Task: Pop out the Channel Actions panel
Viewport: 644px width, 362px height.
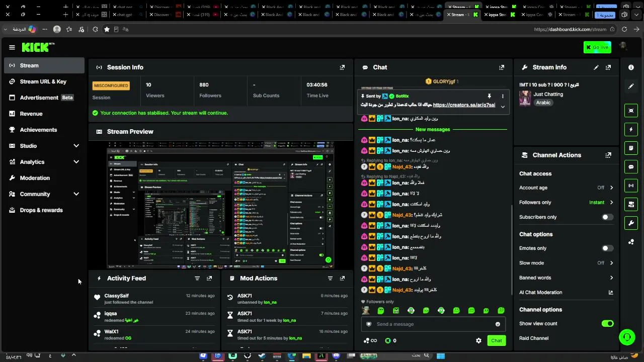Action: 608,155
